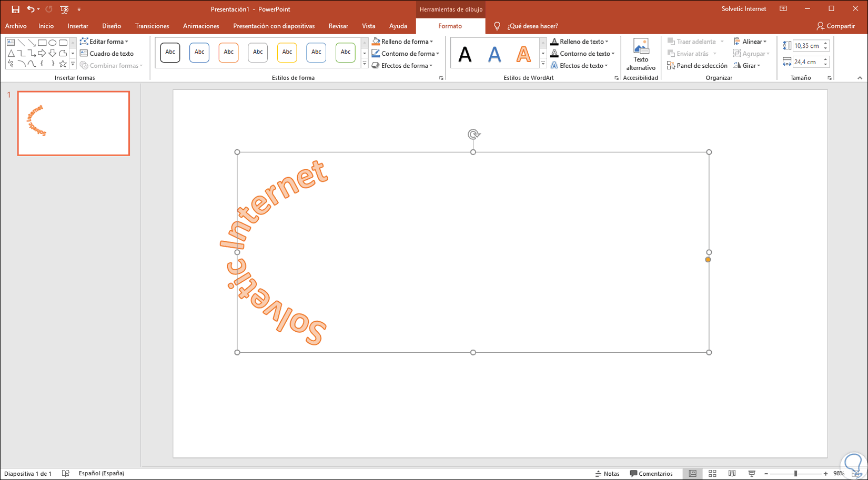Click the zoom slider handle
Screen dimensions: 868x480
point(795,474)
